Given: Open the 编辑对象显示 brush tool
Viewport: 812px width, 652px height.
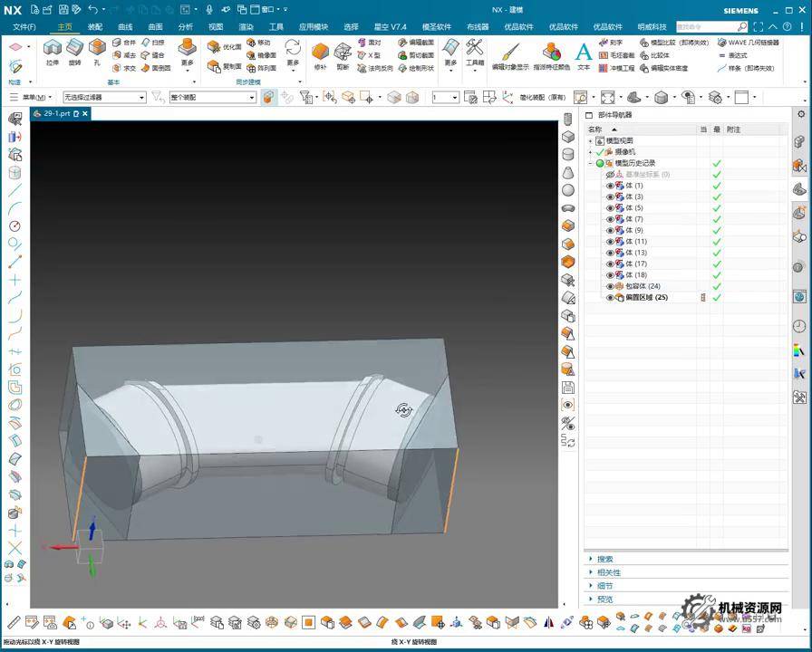Looking at the screenshot, I should (x=510, y=53).
